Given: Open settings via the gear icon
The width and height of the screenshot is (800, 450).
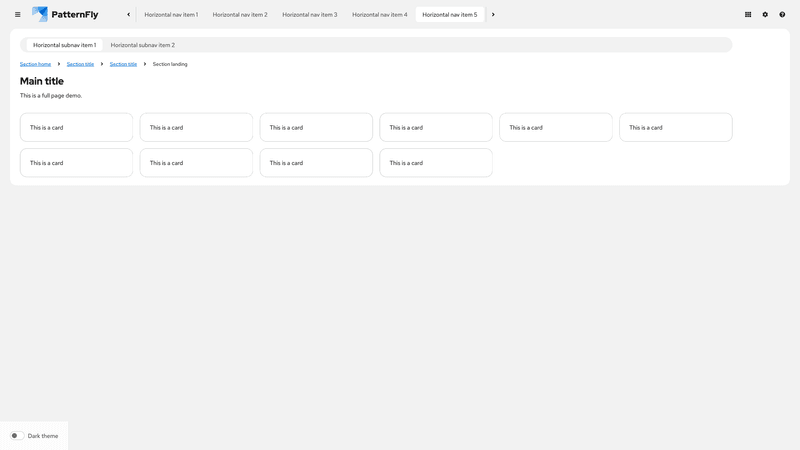Looking at the screenshot, I should 765,15.
